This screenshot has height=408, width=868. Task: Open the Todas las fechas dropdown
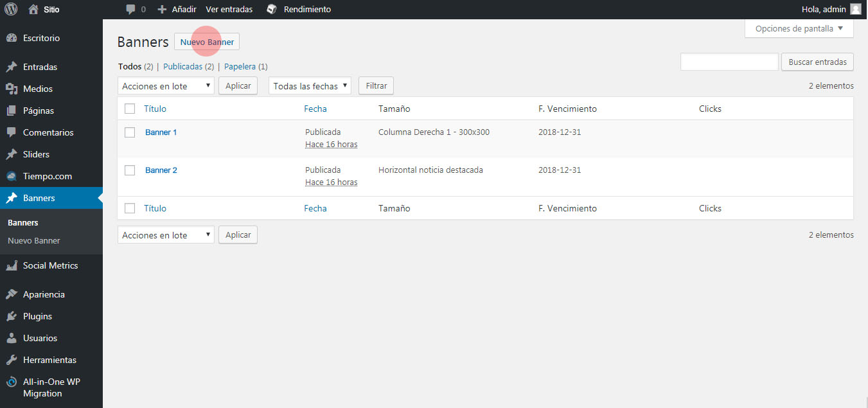[310, 86]
